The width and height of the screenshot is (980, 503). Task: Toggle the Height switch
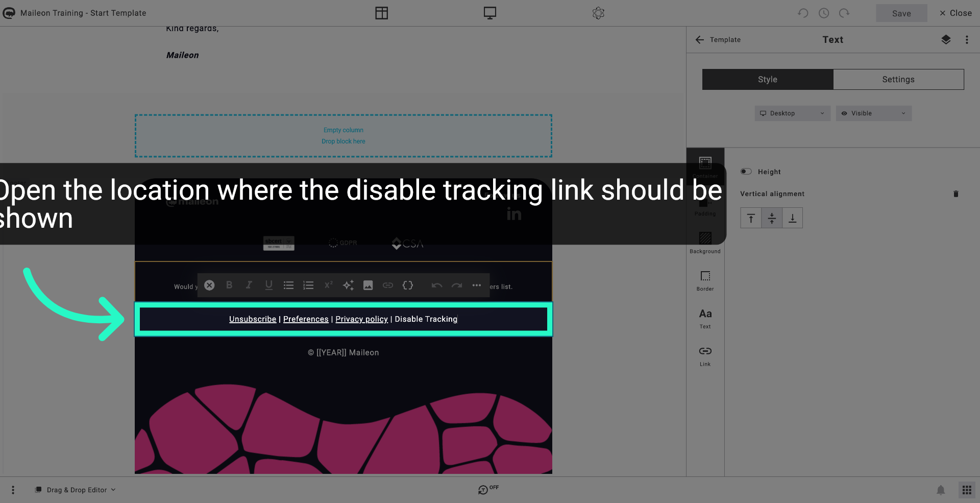point(746,172)
